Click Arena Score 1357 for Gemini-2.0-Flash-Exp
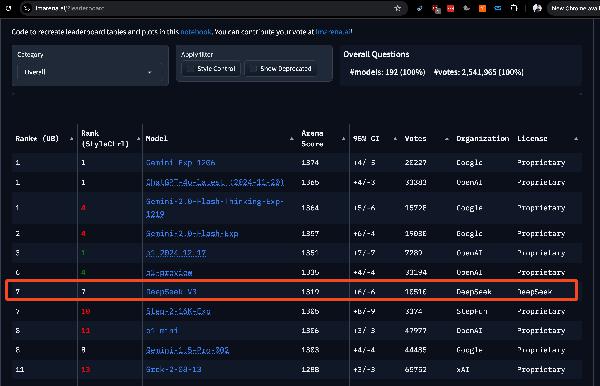 point(310,234)
